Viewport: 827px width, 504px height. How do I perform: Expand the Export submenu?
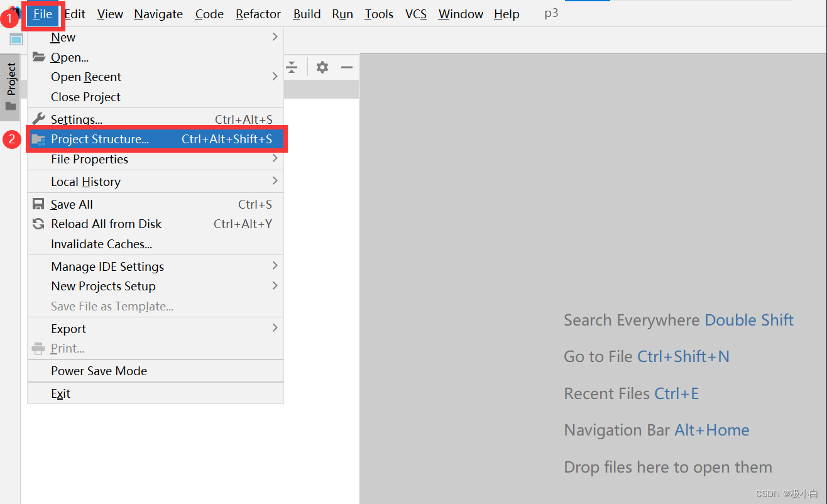(155, 329)
